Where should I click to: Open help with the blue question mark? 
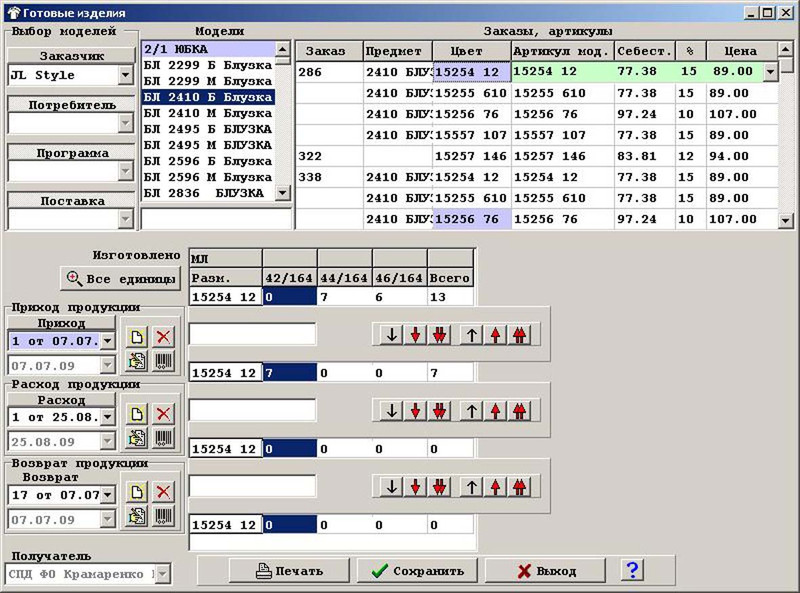tap(633, 570)
